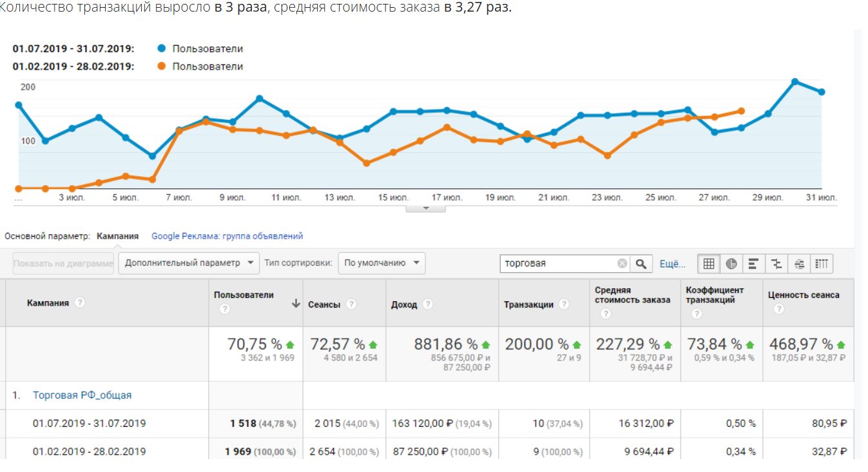Switch to the comparison view icon
868x472 pixels.
click(x=776, y=263)
